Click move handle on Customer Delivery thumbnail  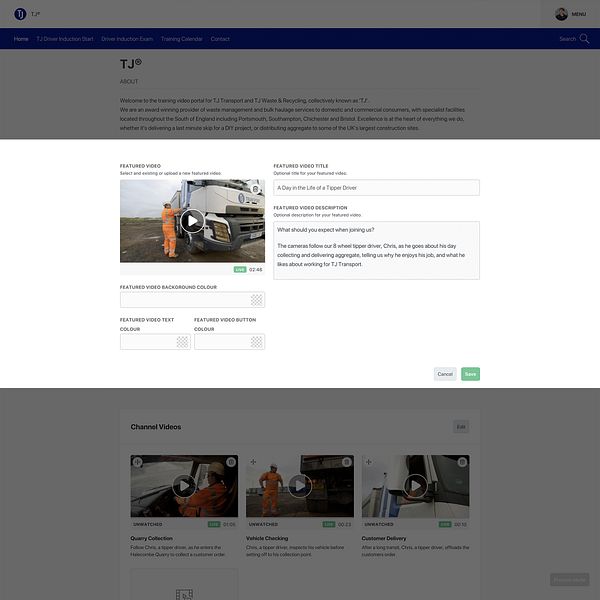[x=369, y=462]
